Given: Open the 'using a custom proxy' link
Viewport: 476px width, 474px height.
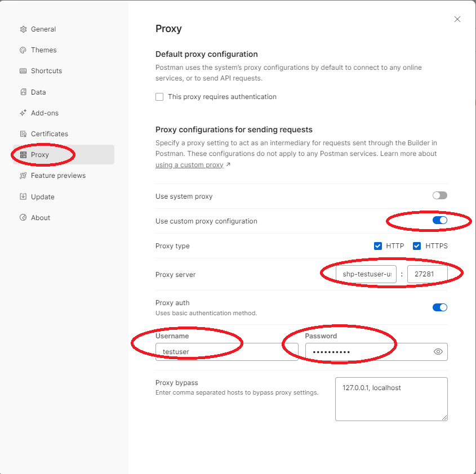Looking at the screenshot, I should (x=189, y=165).
